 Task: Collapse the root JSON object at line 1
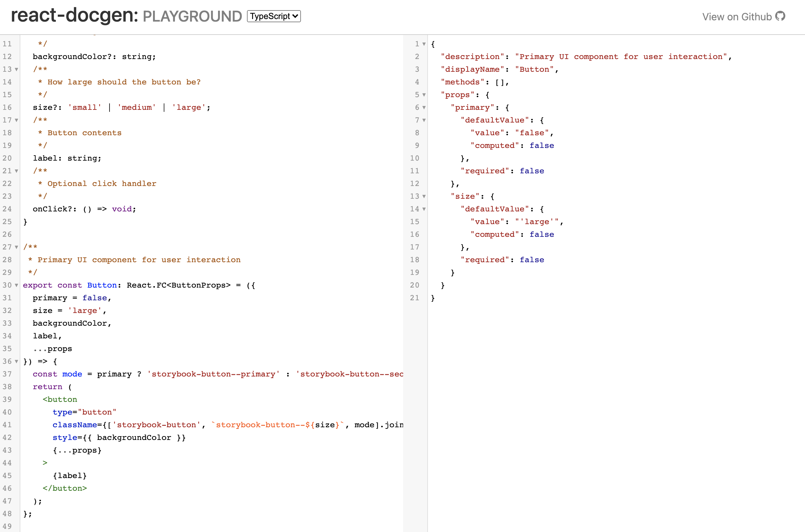424,44
